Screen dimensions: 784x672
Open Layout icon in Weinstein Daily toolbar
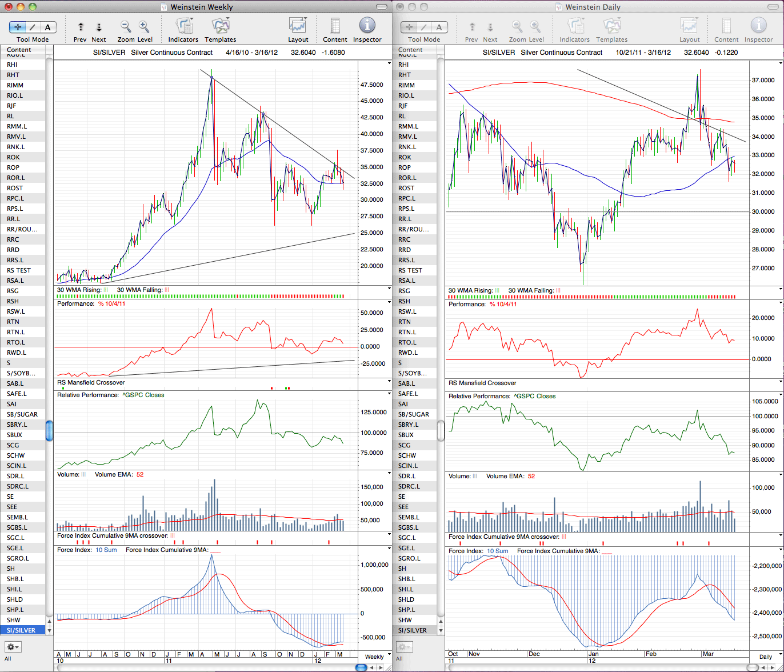pos(689,26)
